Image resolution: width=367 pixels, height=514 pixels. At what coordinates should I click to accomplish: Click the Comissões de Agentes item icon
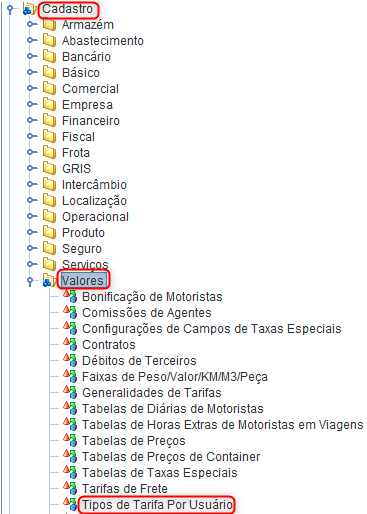[x=70, y=312]
